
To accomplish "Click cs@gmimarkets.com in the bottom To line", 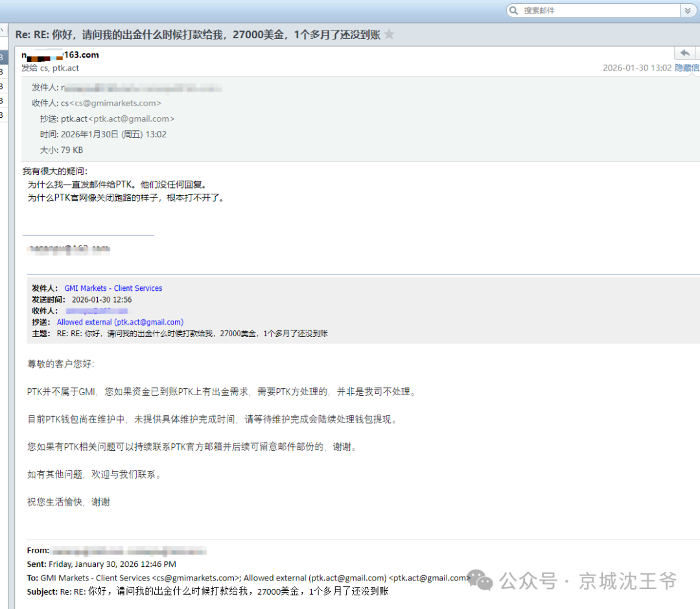I will click(195, 578).
